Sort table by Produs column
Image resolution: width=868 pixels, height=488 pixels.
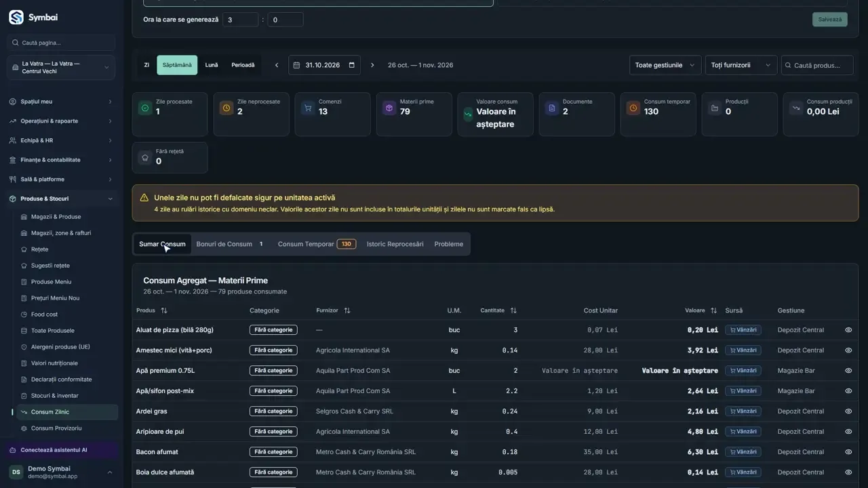pos(164,310)
